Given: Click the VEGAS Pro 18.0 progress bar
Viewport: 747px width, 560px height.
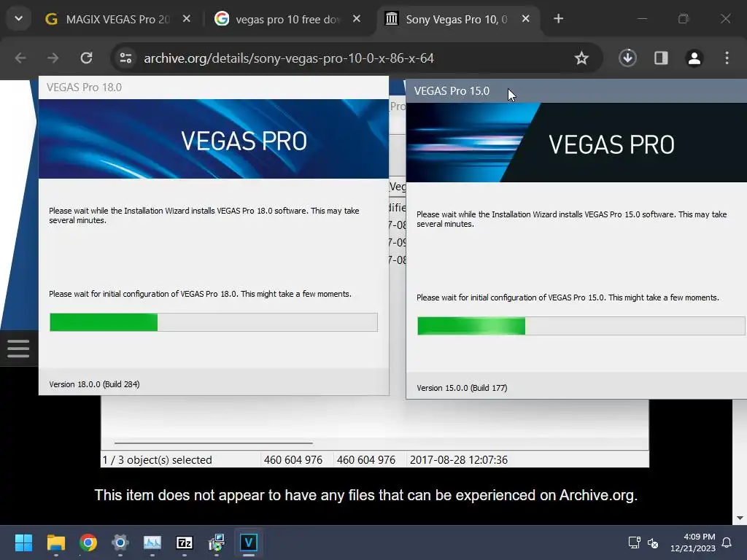Looking at the screenshot, I should [214, 322].
